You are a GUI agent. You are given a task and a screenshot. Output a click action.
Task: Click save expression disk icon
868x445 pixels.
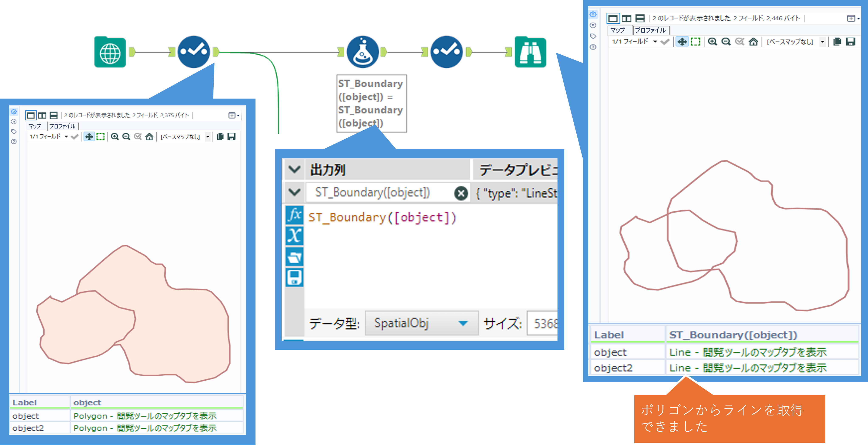tap(295, 277)
